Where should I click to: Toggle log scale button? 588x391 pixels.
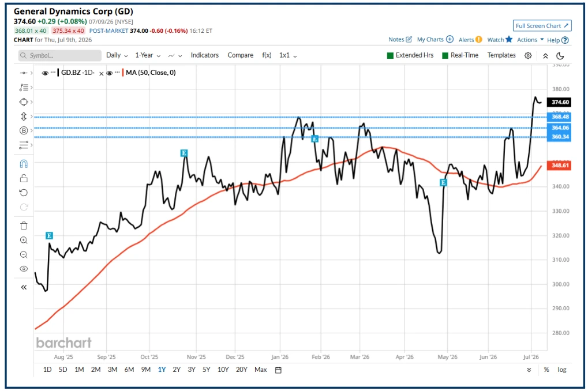tap(562, 370)
